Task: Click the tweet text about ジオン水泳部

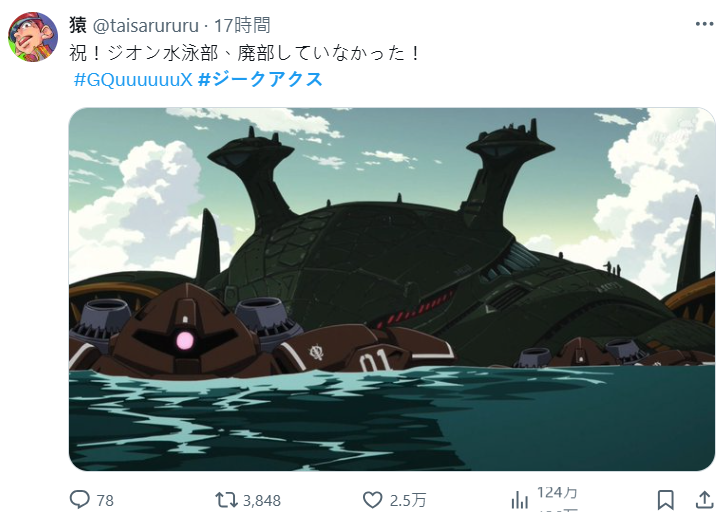Action: 244,53
